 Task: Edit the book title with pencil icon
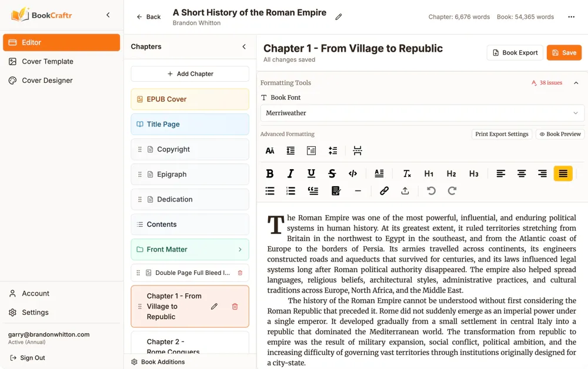click(x=338, y=17)
